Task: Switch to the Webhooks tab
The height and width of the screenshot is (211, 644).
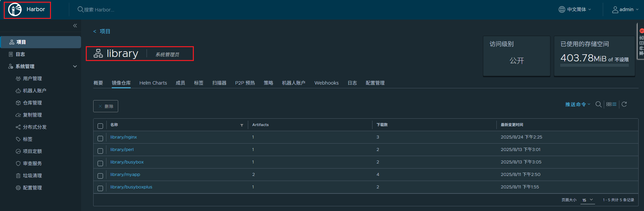Action: [326, 83]
